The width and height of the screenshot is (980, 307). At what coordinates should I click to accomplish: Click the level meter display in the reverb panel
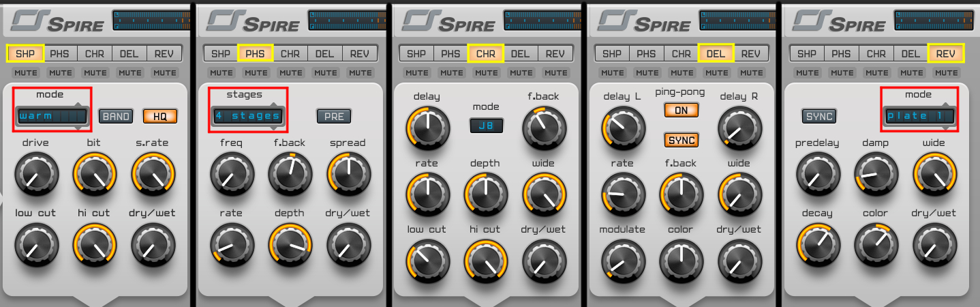pyautogui.click(x=935, y=20)
